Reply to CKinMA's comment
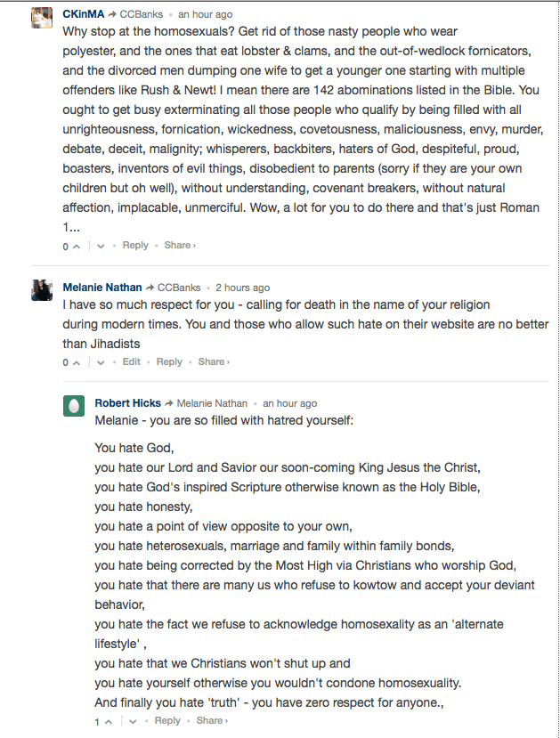Image resolution: width=560 pixels, height=738 pixels. [x=135, y=245]
